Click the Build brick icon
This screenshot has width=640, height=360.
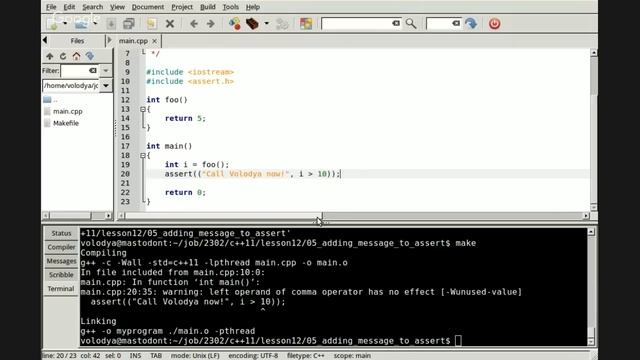pos(252,24)
